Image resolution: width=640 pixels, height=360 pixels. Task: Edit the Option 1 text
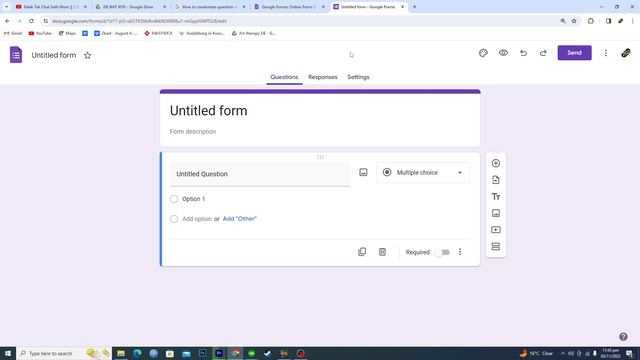pos(193,199)
